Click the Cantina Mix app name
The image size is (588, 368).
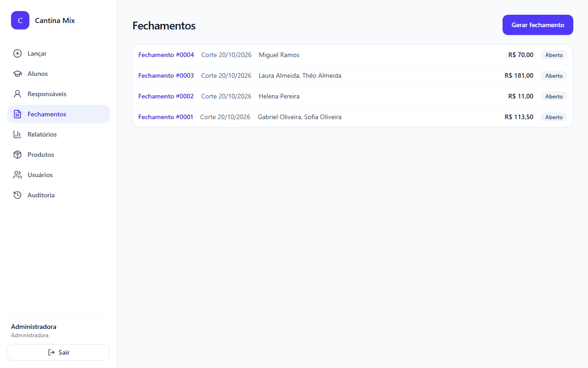coord(55,20)
